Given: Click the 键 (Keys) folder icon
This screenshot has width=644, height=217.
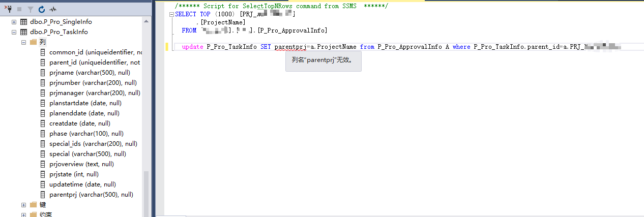Looking at the screenshot, I should (34, 205).
